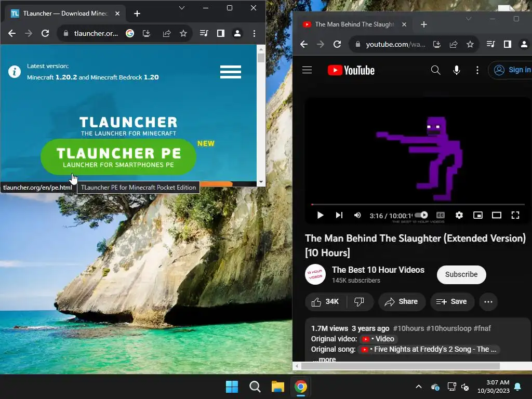Reload the YouTube page
This screenshot has height=399, width=532.
coord(337,44)
